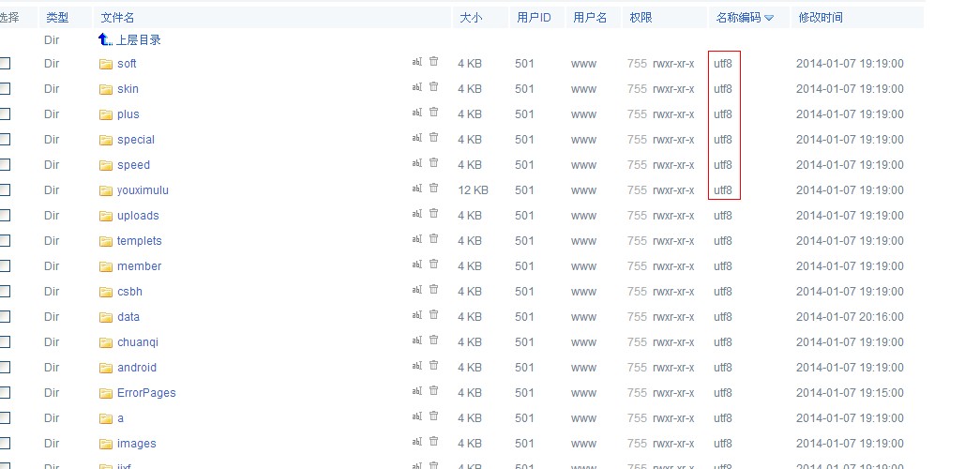The width and height of the screenshot is (980, 469).
Task: Click the 大小 column header
Action: (x=470, y=18)
